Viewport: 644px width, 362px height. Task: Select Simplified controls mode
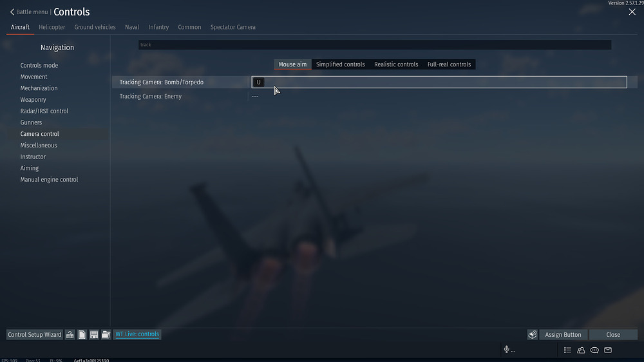point(340,64)
